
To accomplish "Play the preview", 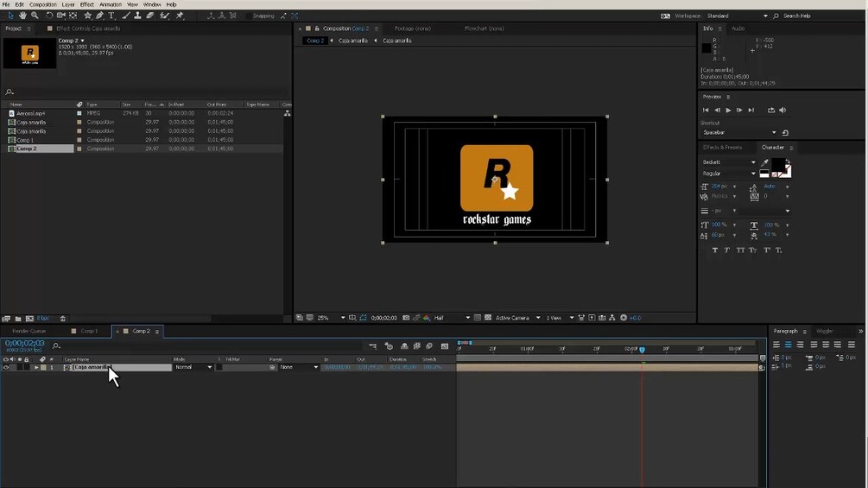I will coord(728,110).
